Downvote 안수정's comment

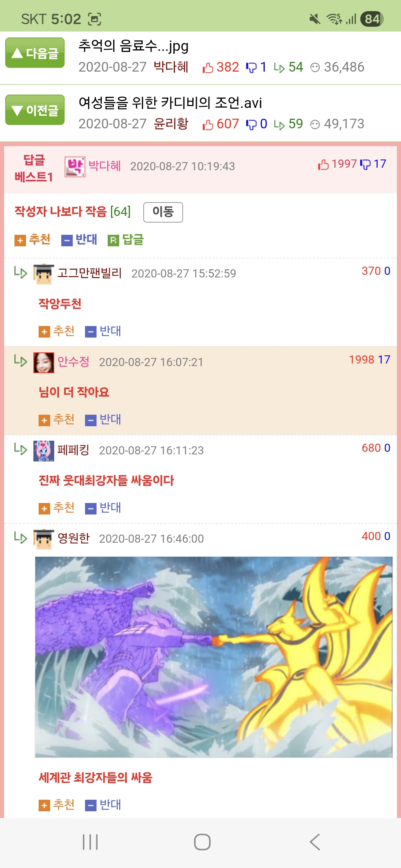click(103, 420)
